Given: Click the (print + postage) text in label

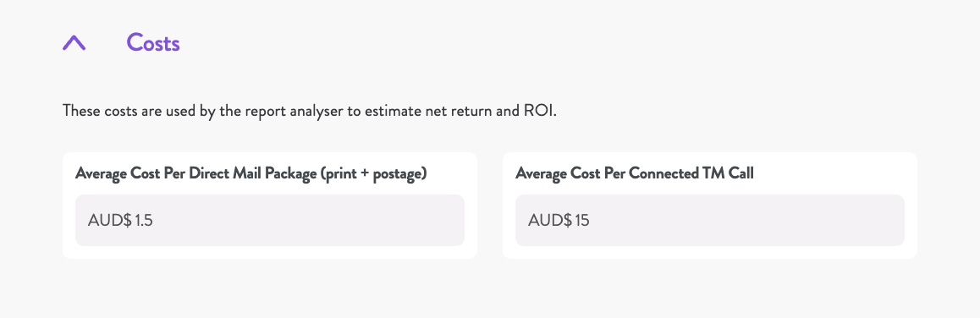Looking at the screenshot, I should click(373, 173).
